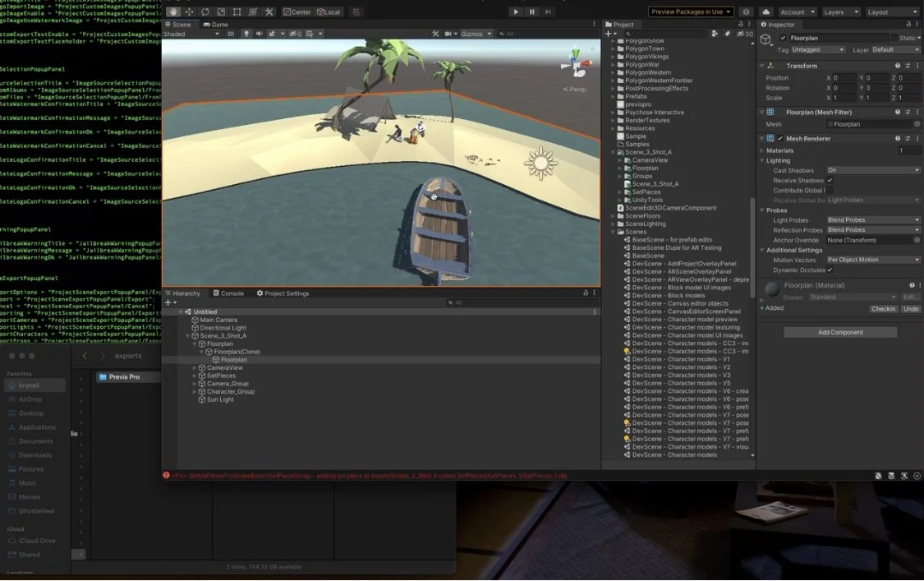Select the Rect transform tool
The width and height of the screenshot is (924, 581).
238,12
